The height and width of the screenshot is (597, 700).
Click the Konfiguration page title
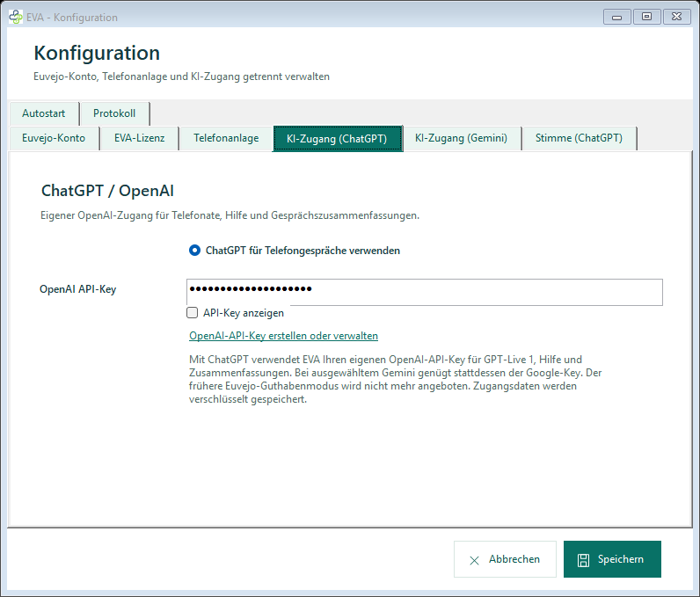pyautogui.click(x=97, y=53)
